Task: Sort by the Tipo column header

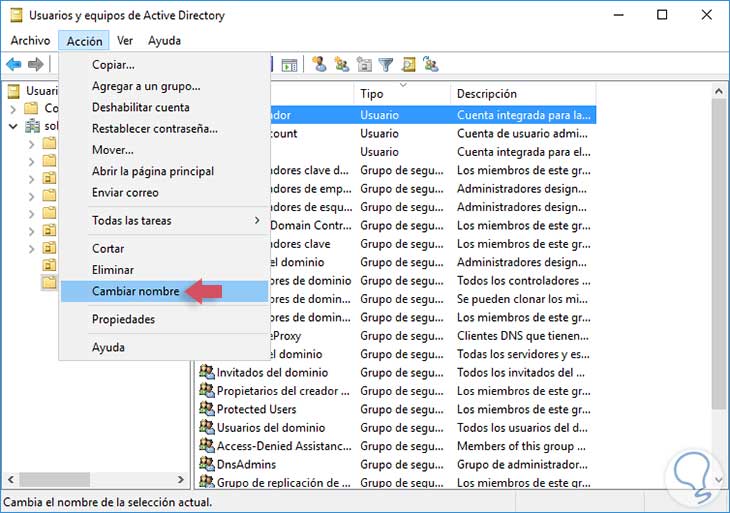Action: (x=402, y=94)
